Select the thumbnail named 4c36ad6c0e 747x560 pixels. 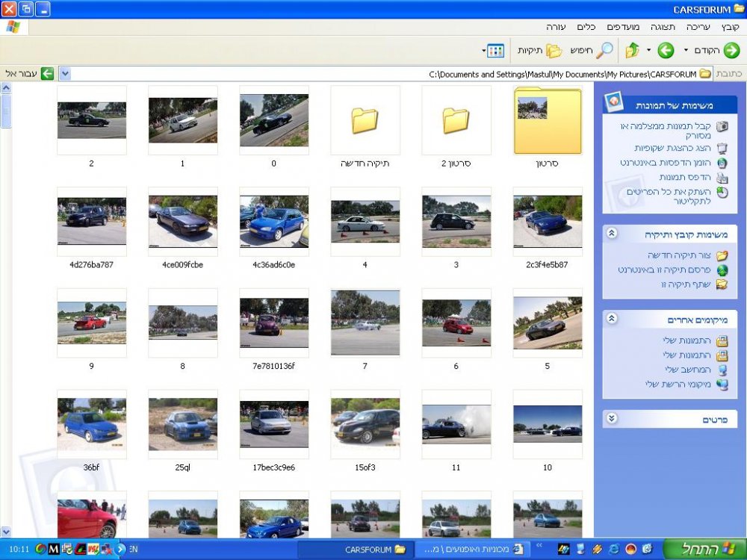click(x=274, y=222)
